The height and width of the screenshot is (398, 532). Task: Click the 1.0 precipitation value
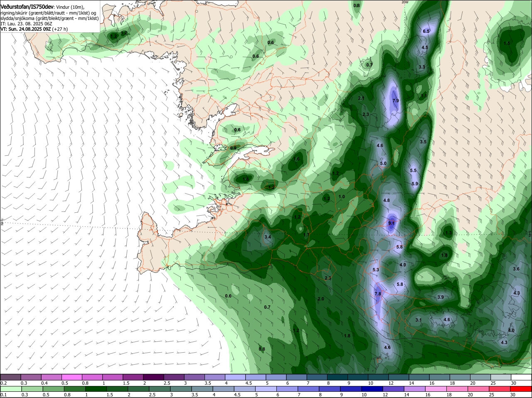342,197
